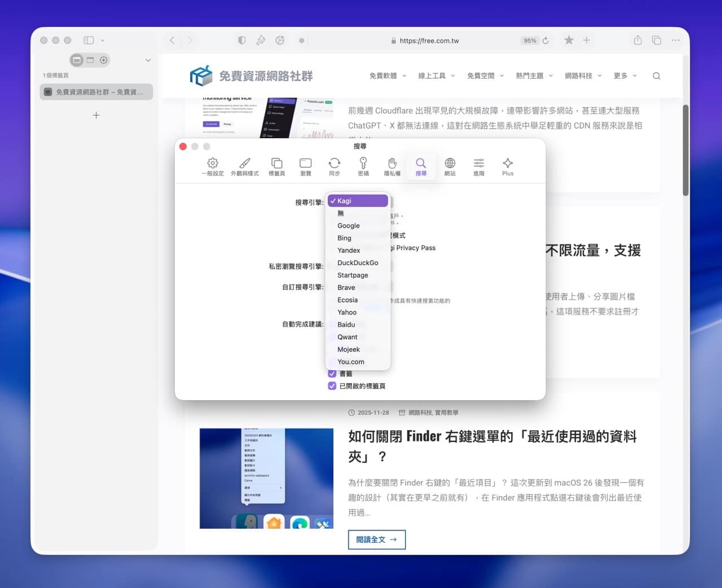Open the Plus settings pane
The width and height of the screenshot is (722, 588).
point(507,166)
